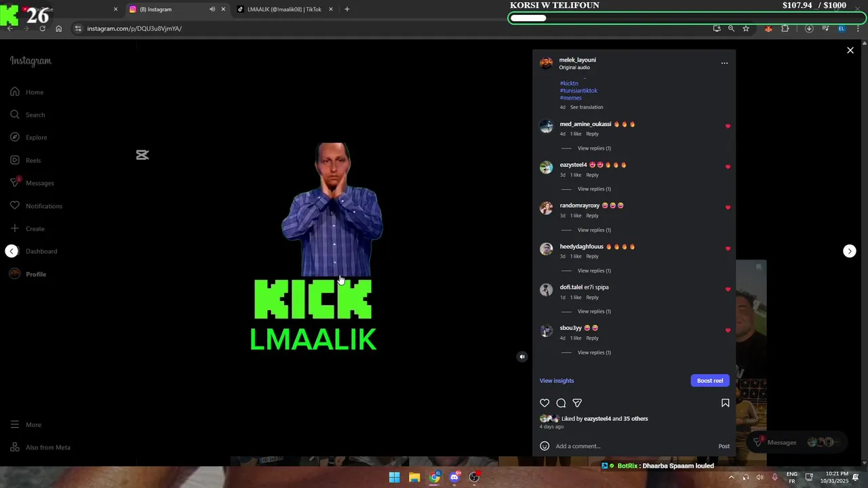Viewport: 868px width, 488px height.
Task: Expand replies under sbou3yy comment
Action: click(x=594, y=352)
